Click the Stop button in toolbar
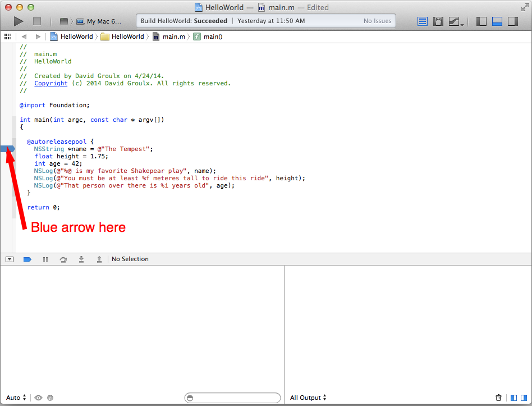The width and height of the screenshot is (532, 406). click(x=37, y=21)
